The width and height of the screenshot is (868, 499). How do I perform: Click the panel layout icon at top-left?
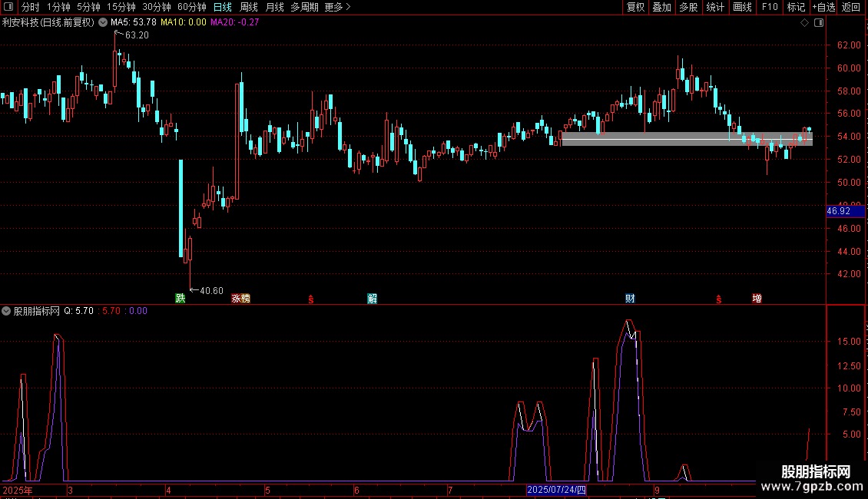click(x=8, y=7)
